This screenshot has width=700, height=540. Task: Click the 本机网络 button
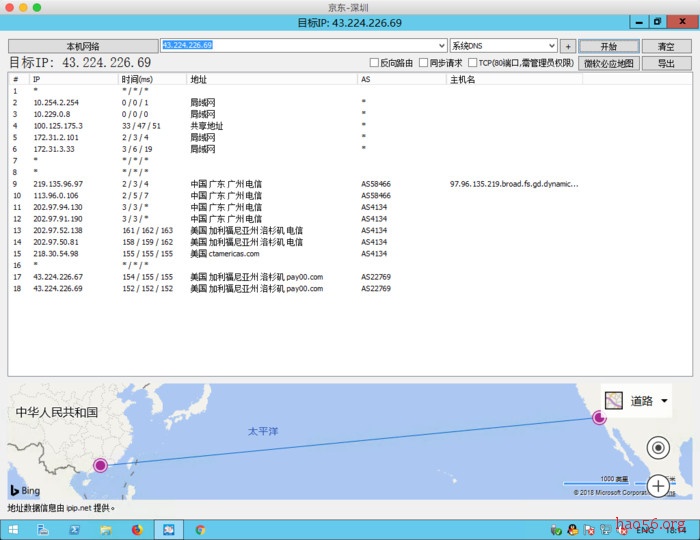pos(83,46)
